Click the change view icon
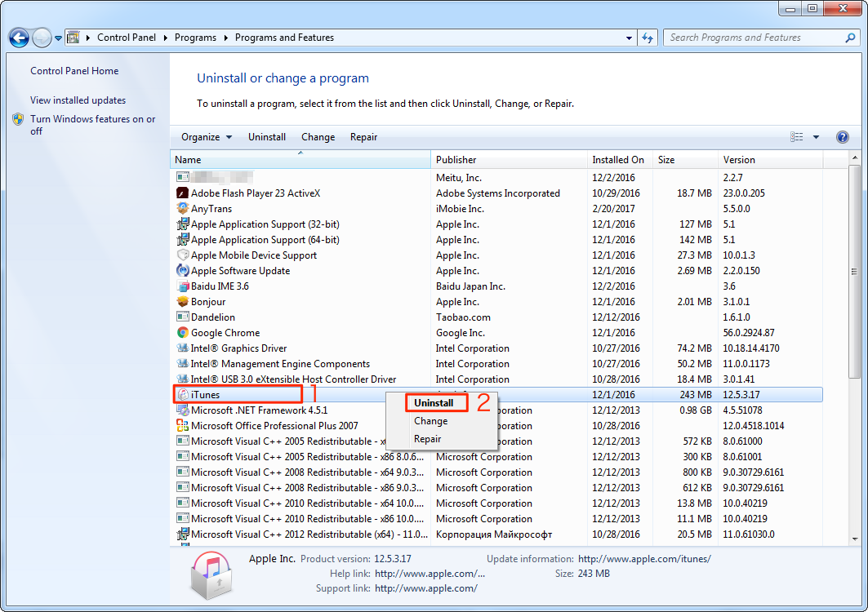The height and width of the screenshot is (612, 868). pyautogui.click(x=797, y=136)
